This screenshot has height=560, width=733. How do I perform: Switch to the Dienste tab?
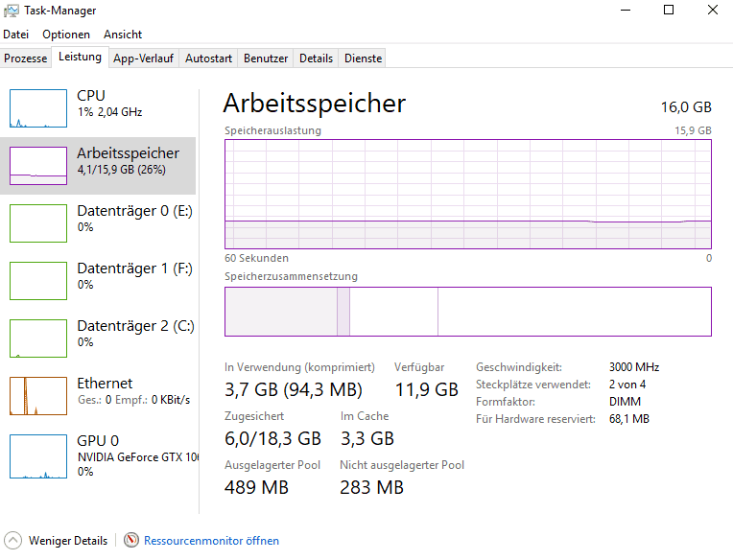[x=363, y=58]
